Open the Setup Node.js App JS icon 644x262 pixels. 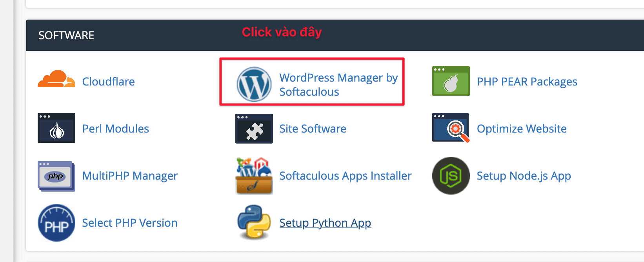pos(450,176)
